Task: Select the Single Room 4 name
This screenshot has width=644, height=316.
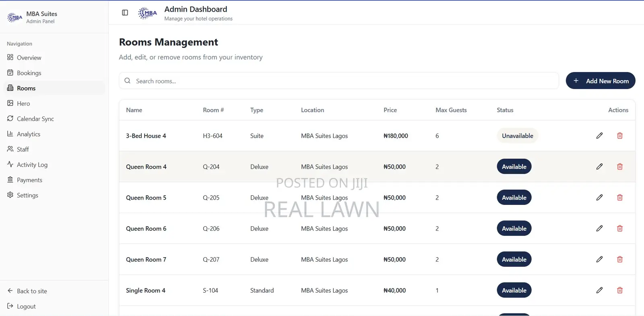Action: [x=146, y=290]
